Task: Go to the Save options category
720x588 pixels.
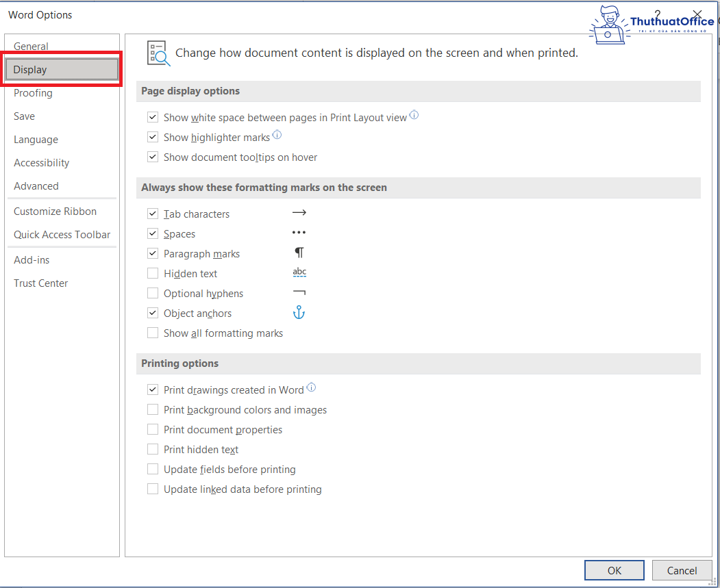Action: [25, 116]
